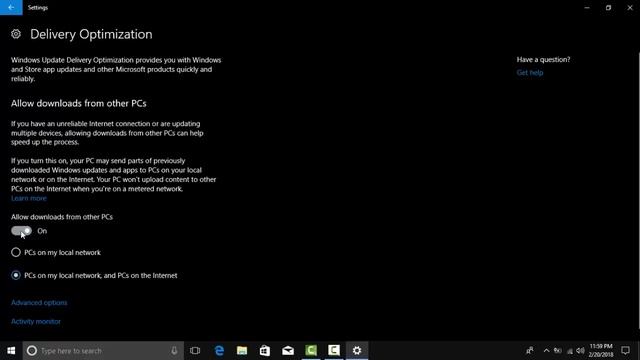
Task: Open the Windows Start menu
Action: click(x=11, y=351)
